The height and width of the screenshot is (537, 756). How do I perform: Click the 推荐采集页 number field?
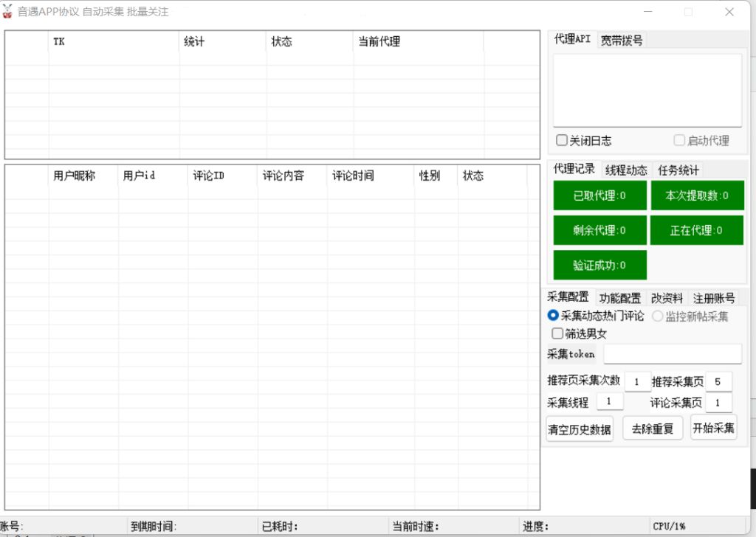[718, 381]
